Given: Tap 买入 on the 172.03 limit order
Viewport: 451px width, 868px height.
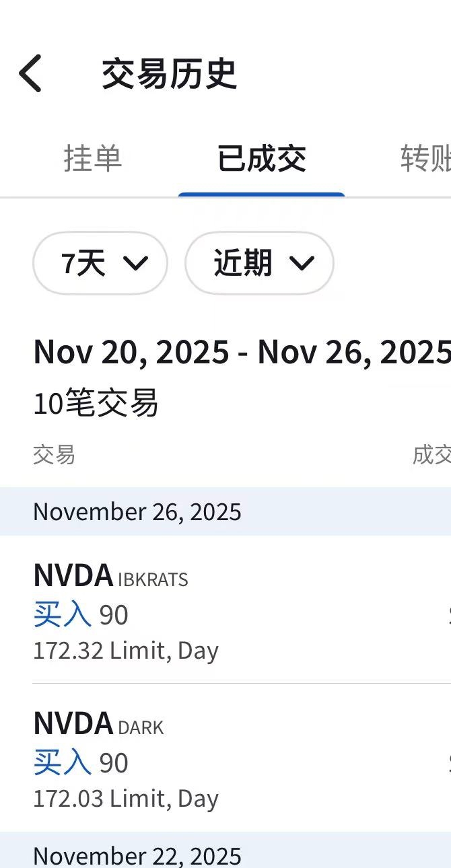Looking at the screenshot, I should point(62,762).
